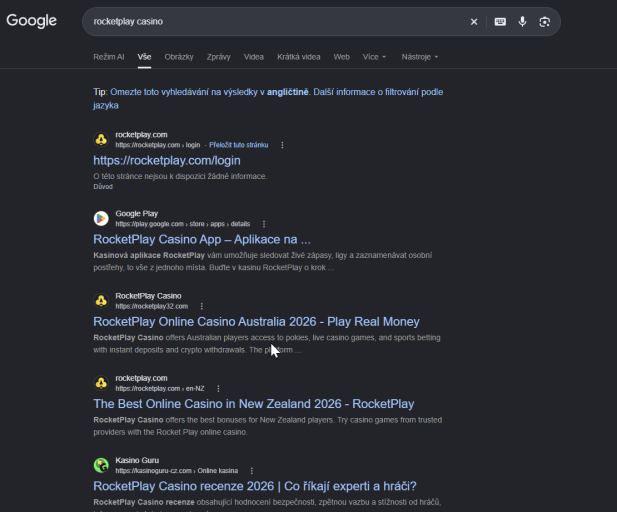Switch to Obrázky tab
This screenshot has width=617, height=512.
179,57
